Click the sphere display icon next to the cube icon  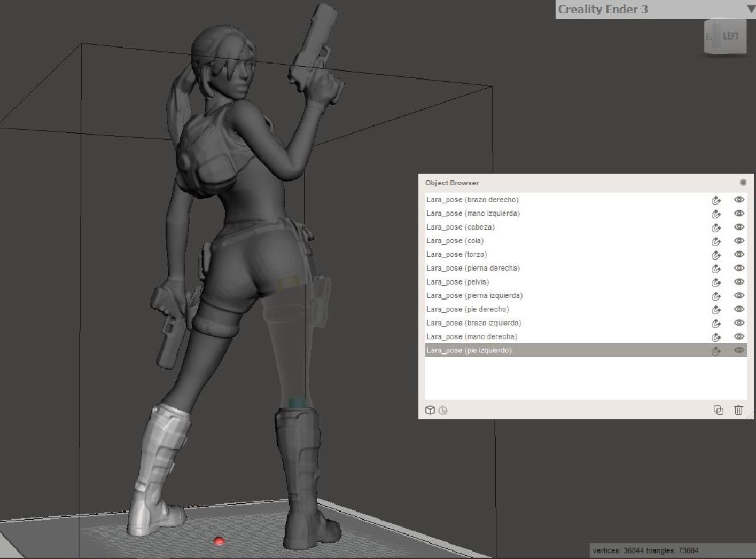444,410
